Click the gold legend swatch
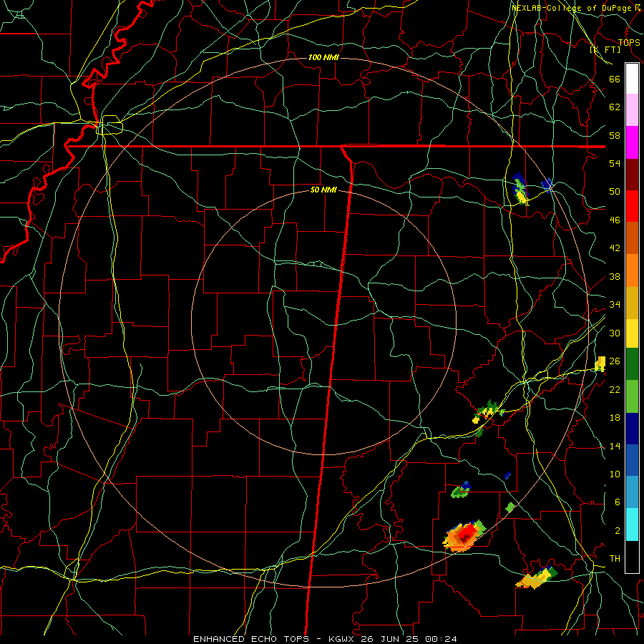644x644 pixels. click(x=632, y=303)
